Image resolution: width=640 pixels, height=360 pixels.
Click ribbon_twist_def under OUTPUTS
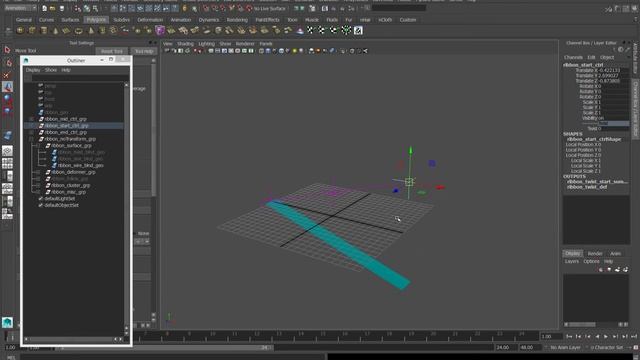[587, 187]
